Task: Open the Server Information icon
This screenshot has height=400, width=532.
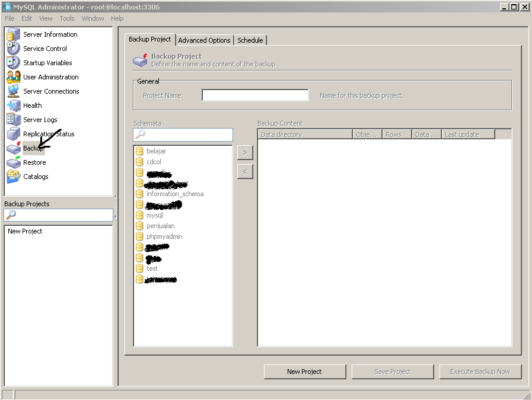Action: [14, 34]
